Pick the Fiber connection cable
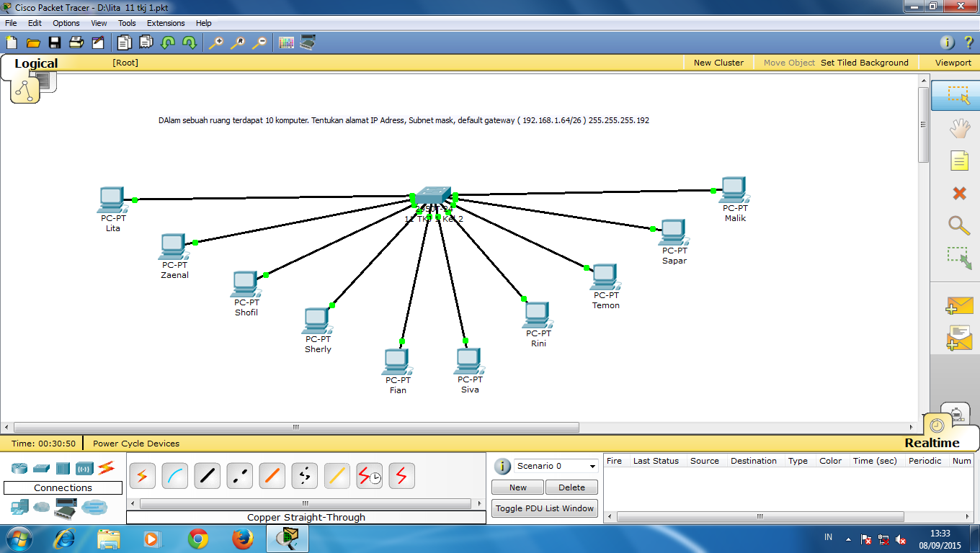Screen dimensions: 980x553 pyautogui.click(x=272, y=475)
